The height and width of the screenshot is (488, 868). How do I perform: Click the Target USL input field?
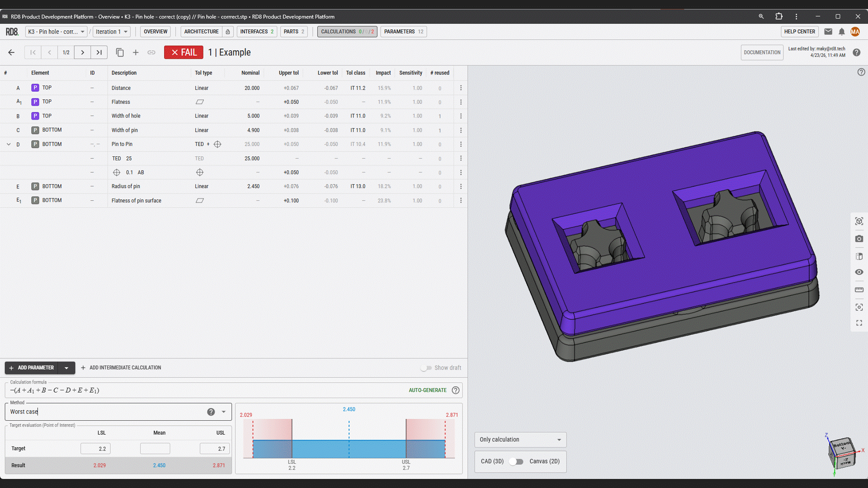(215, 449)
